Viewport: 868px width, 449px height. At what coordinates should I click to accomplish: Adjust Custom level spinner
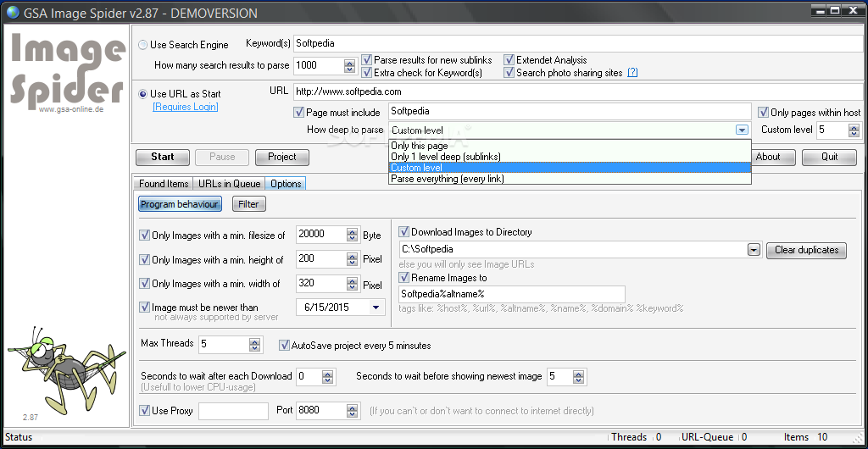pos(854,130)
